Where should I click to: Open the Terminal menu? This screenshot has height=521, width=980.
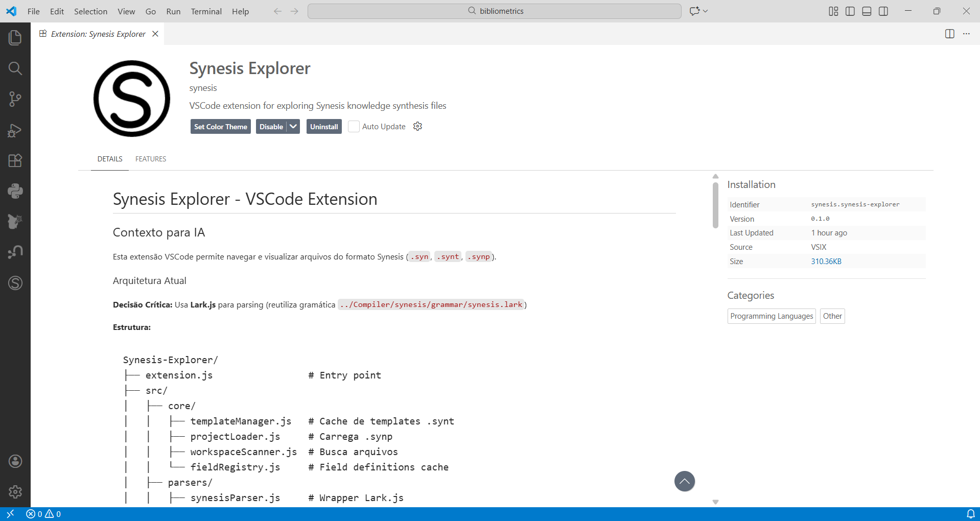(x=206, y=11)
